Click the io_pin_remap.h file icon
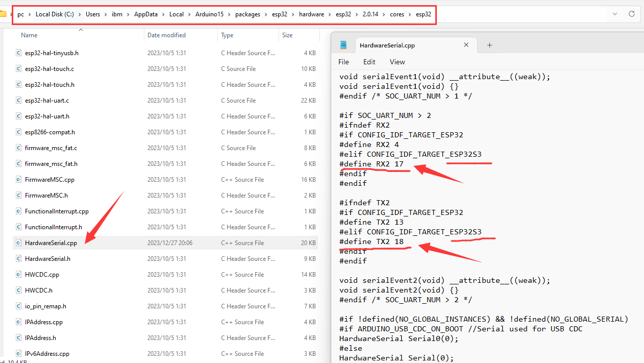 point(18,306)
